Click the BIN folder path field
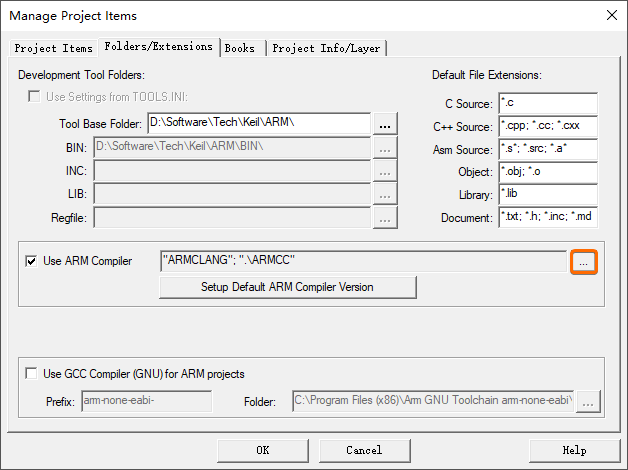Viewport: 628px width, 470px height. pos(232,148)
